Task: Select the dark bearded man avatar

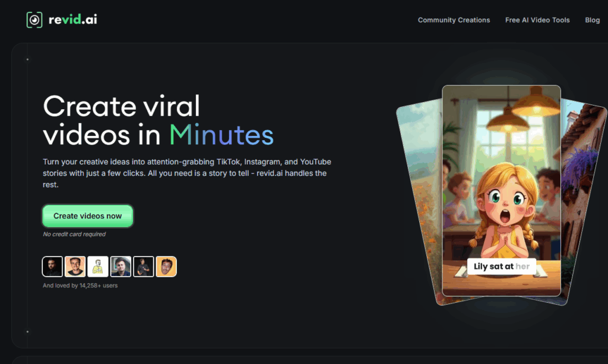Action: (x=52, y=266)
